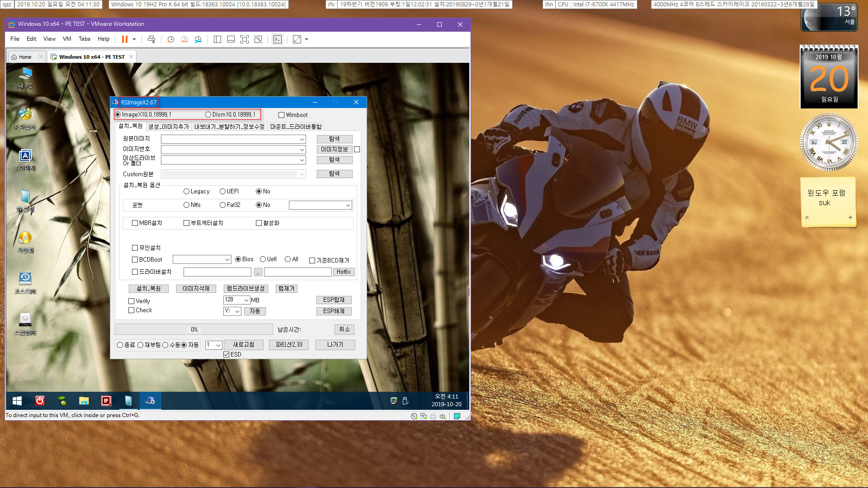
Task: Check the 부트섹터설치 checkbox
Action: [x=186, y=223]
